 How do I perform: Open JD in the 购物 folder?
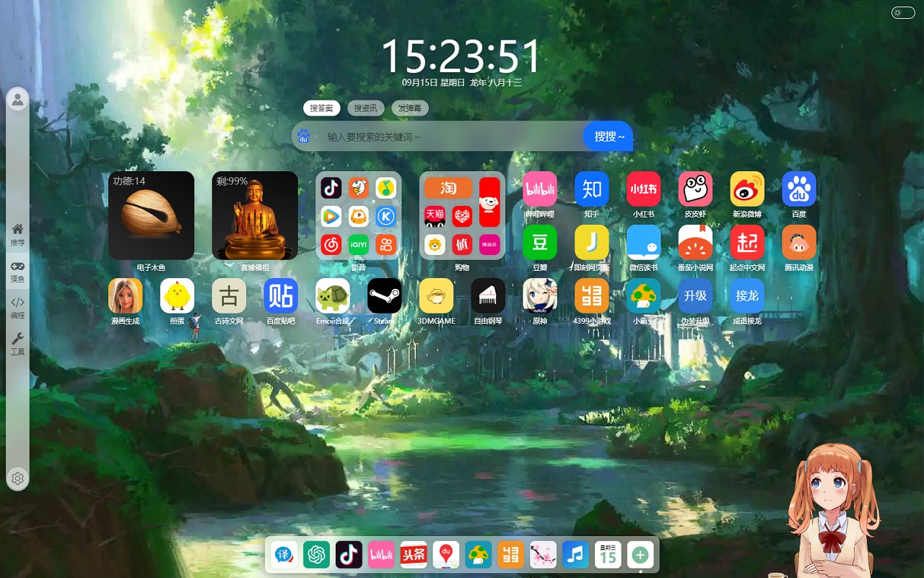click(x=489, y=202)
